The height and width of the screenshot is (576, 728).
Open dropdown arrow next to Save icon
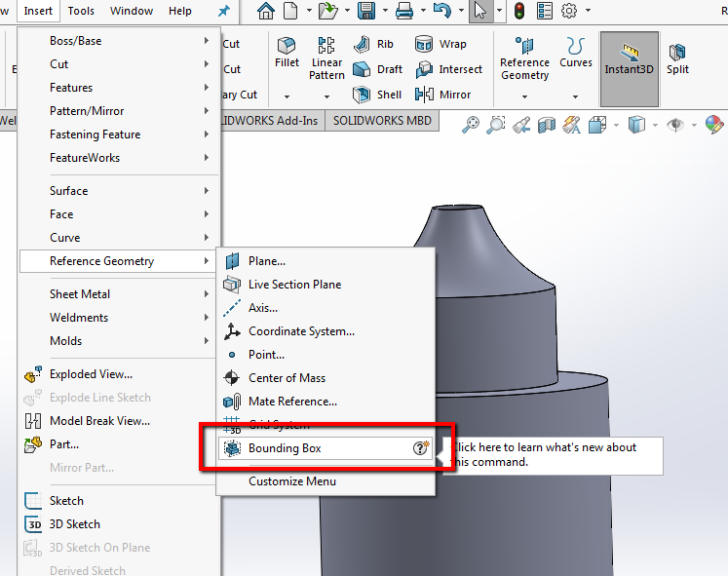pyautogui.click(x=385, y=10)
